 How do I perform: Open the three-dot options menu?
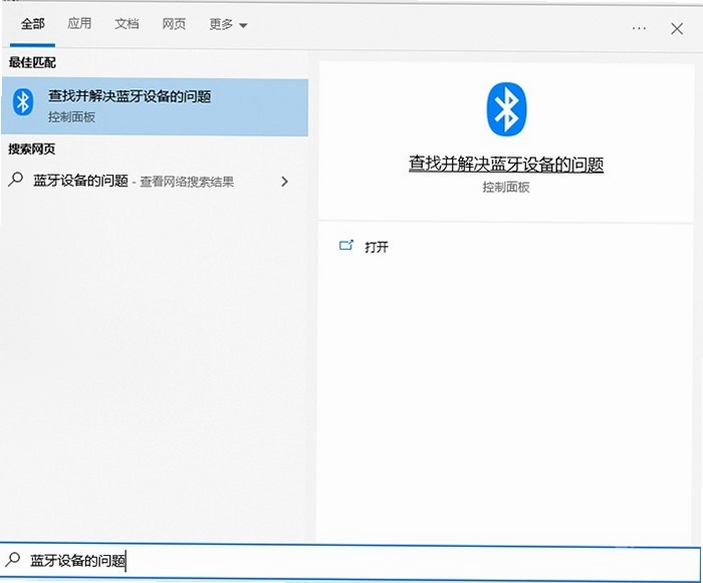click(x=639, y=28)
